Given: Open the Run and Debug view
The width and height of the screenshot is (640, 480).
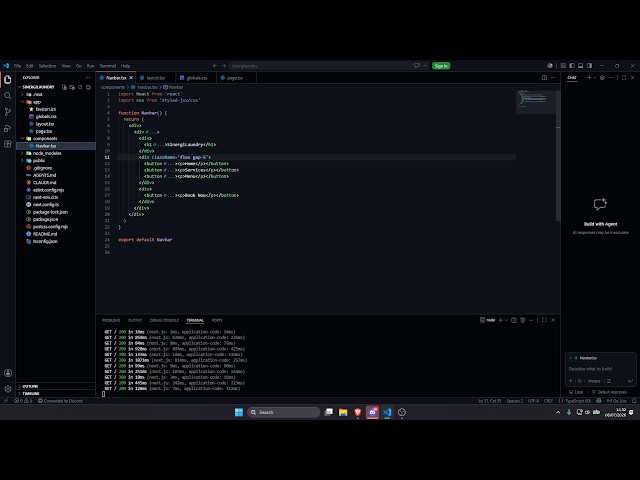Looking at the screenshot, I should [x=8, y=128].
